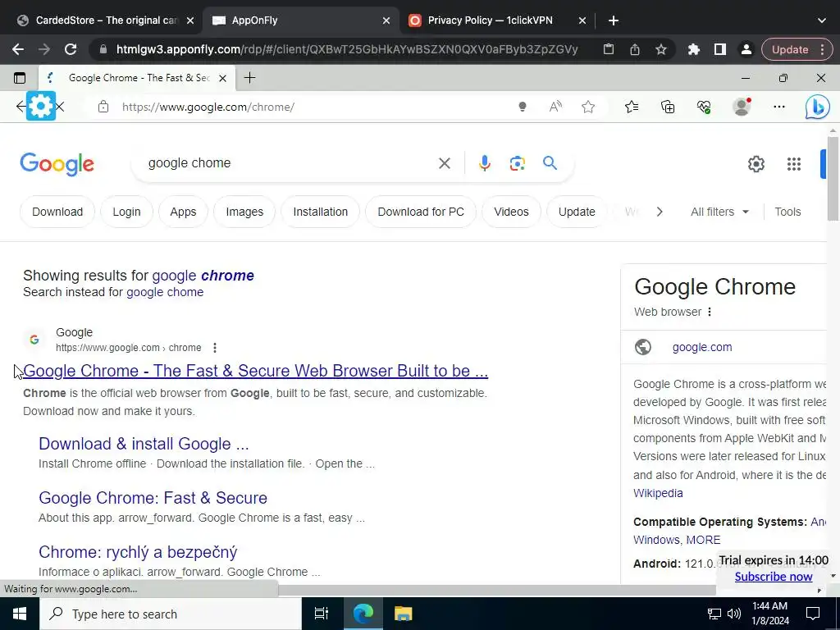Reload the apponfly page in outer browser
This screenshot has height=630, width=840.
point(71,49)
